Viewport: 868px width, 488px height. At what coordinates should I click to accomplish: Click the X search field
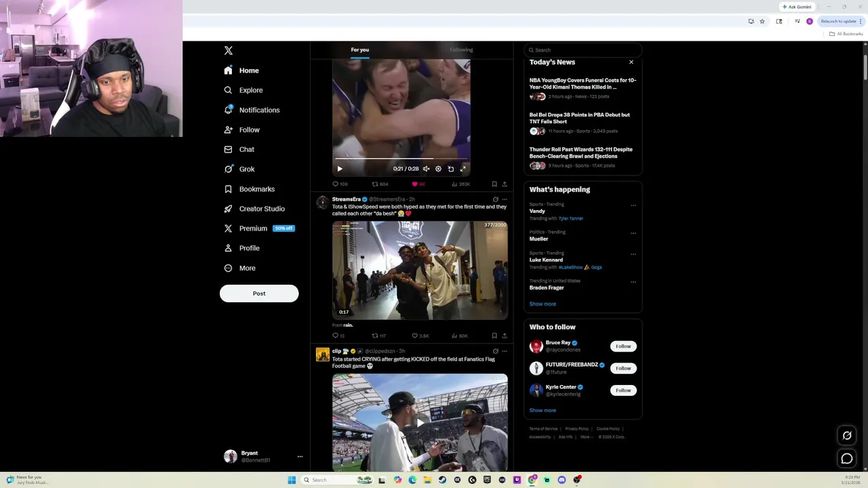point(583,50)
